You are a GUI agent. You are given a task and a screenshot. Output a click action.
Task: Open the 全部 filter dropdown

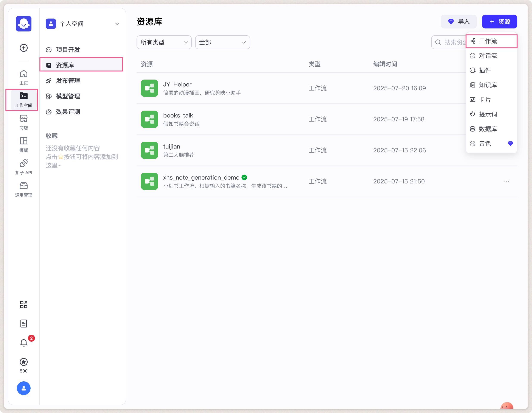click(222, 42)
